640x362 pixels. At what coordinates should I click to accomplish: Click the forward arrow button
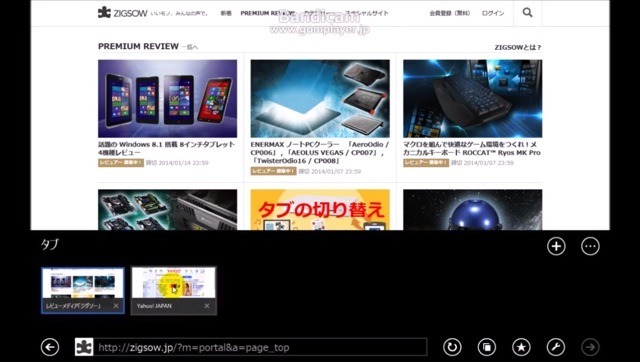590,347
